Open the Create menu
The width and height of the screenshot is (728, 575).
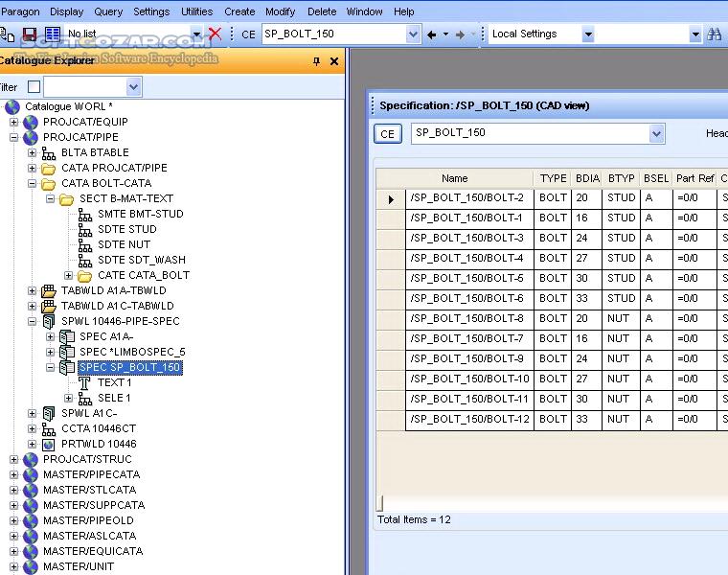pos(239,11)
